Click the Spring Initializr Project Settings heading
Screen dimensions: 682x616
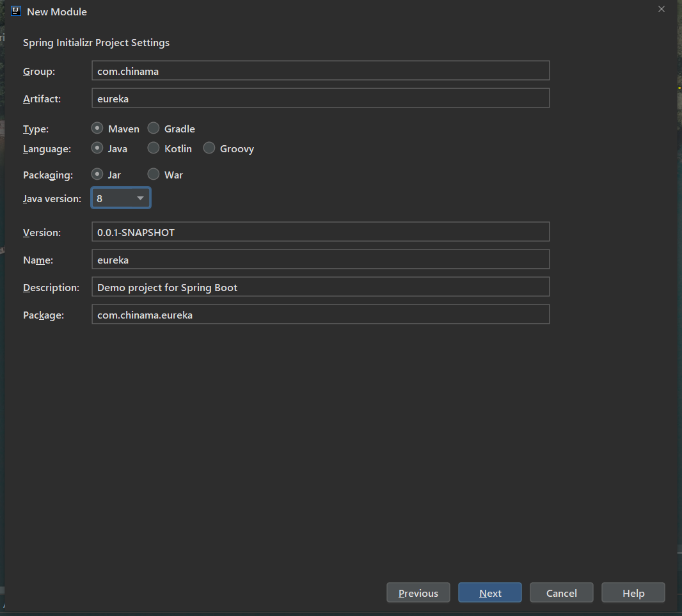[96, 43]
